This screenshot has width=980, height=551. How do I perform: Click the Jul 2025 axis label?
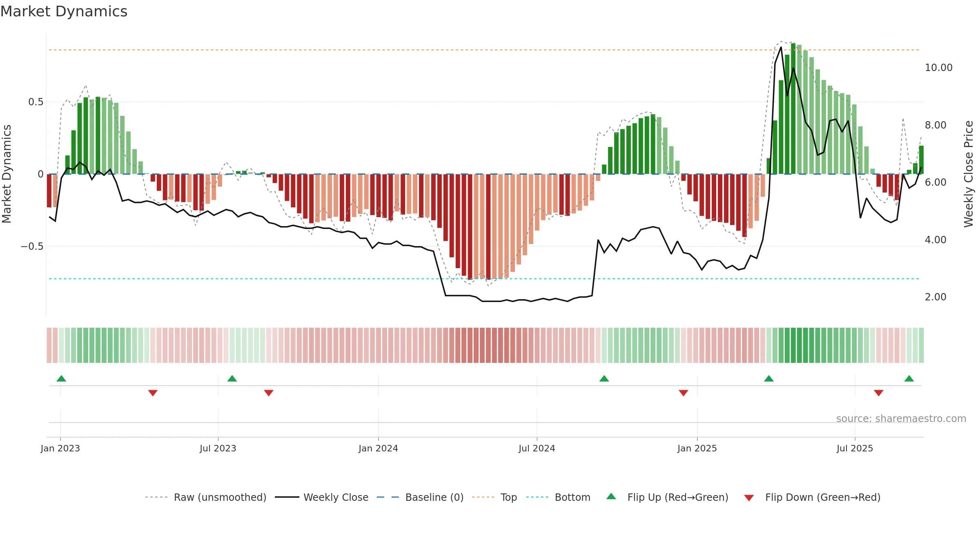pos(855,448)
